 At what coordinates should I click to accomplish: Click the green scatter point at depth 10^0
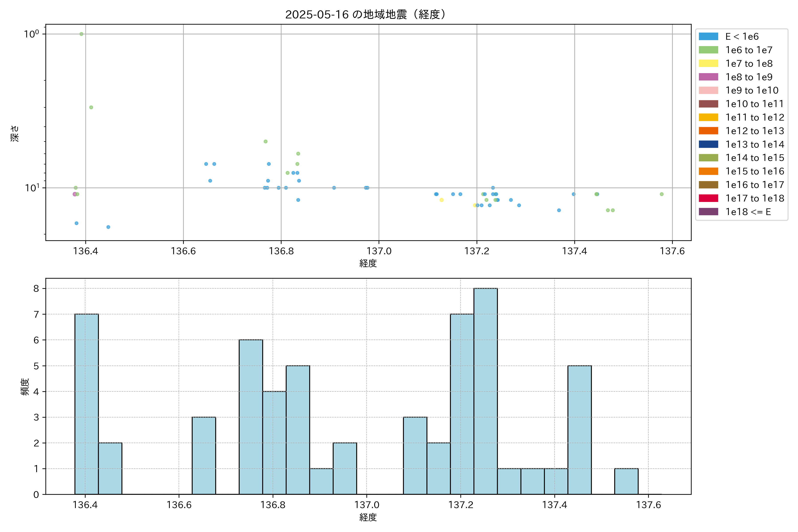(x=81, y=34)
